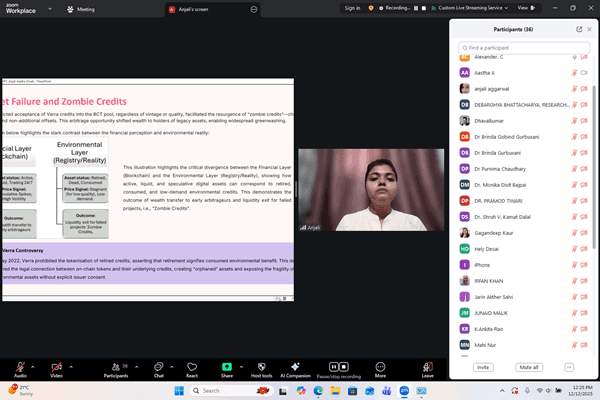Open Microsoft Edge from the taskbar

pos(318,391)
